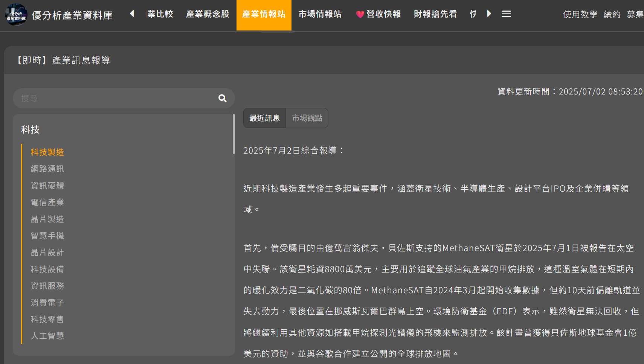Click the 【即時】產業訊息報導 panel title
644x364 pixels.
click(63, 60)
